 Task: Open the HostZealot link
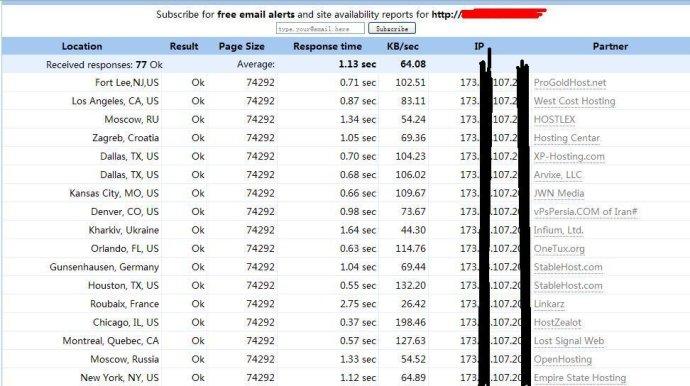point(558,323)
